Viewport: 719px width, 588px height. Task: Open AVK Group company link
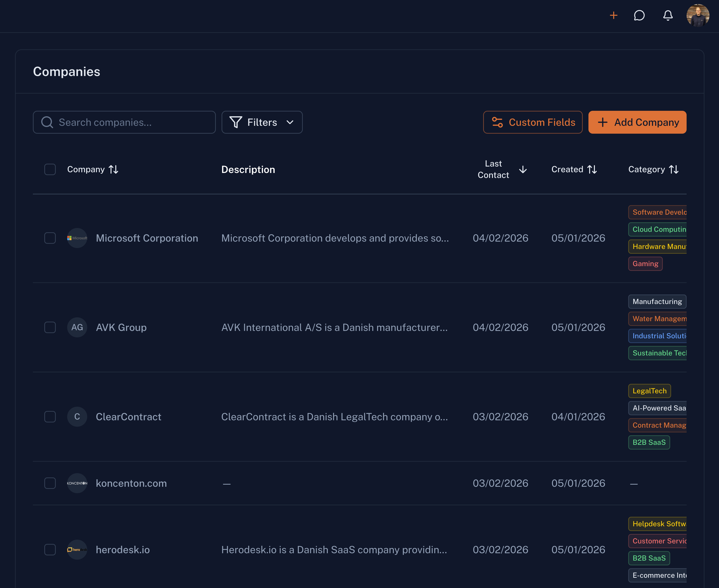(x=121, y=328)
